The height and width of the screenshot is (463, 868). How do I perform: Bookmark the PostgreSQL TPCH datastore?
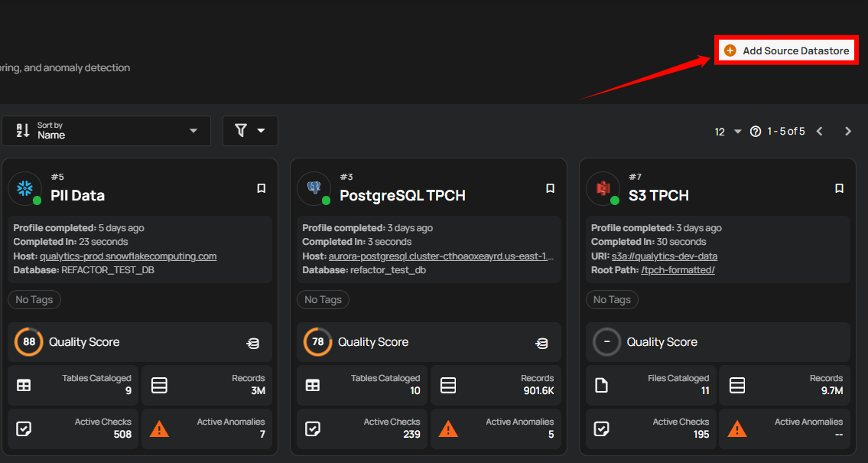coord(550,188)
